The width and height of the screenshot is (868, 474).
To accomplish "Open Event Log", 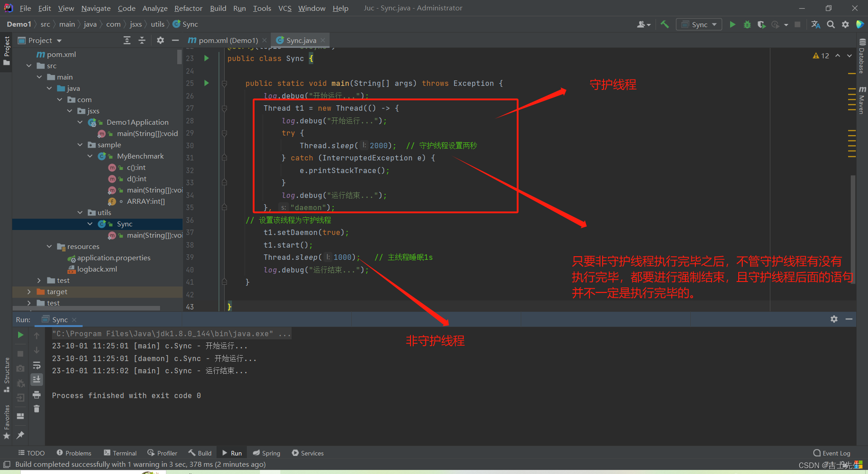I will (832, 453).
